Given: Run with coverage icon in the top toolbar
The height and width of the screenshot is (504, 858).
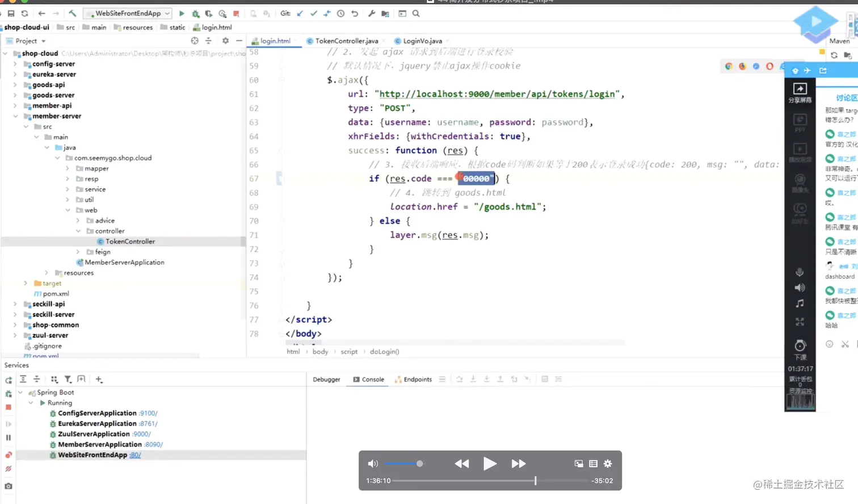Looking at the screenshot, I should [x=209, y=14].
